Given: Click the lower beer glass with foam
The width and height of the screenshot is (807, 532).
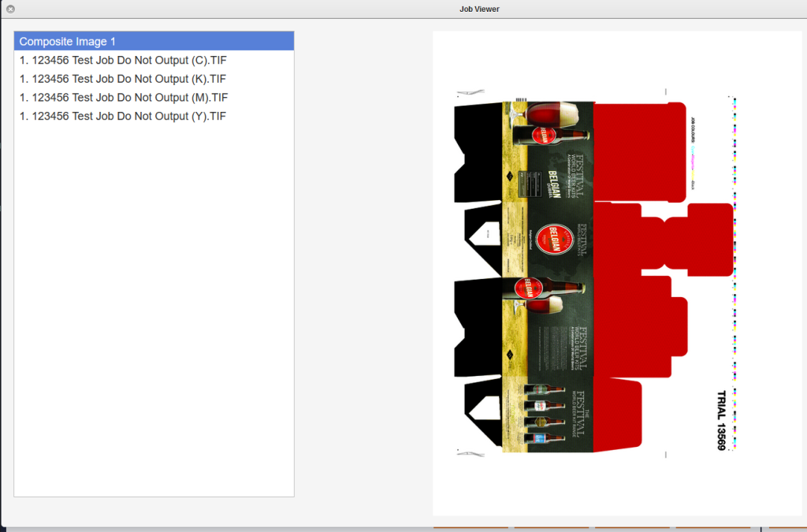Looking at the screenshot, I should click(548, 305).
